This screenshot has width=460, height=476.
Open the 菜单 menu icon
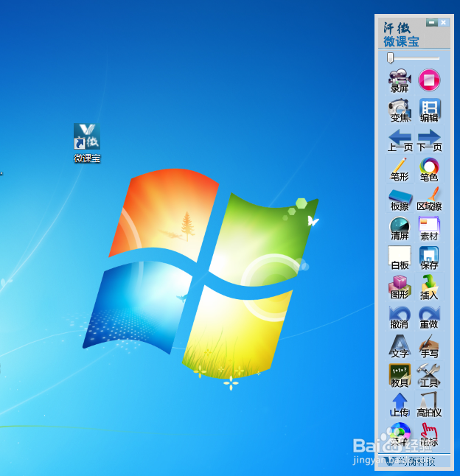[400, 435]
